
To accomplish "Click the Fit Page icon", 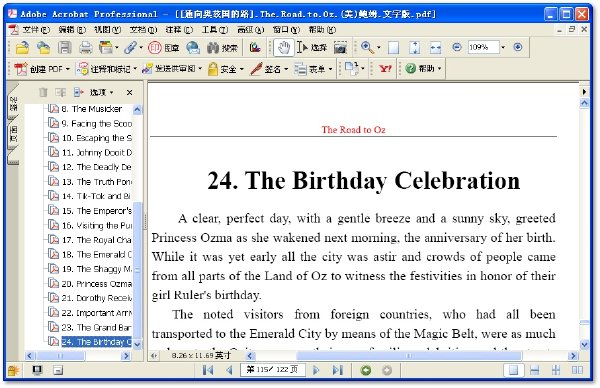I will (x=414, y=47).
